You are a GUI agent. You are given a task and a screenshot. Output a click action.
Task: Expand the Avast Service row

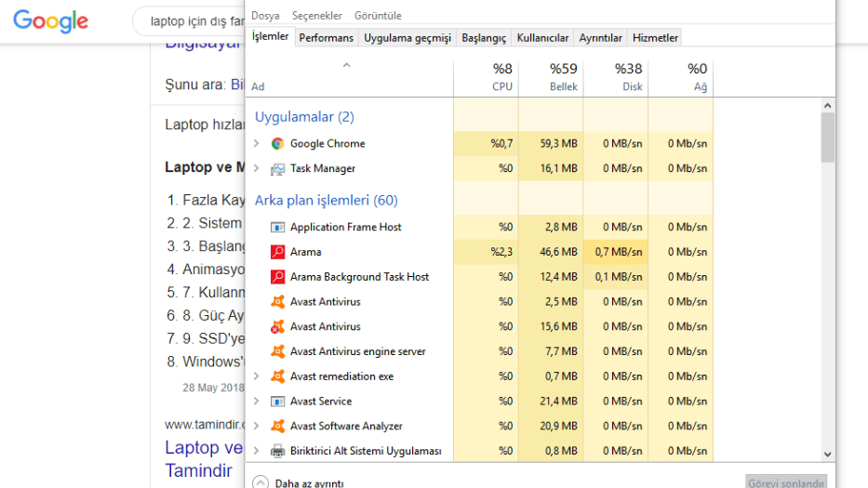click(x=256, y=402)
